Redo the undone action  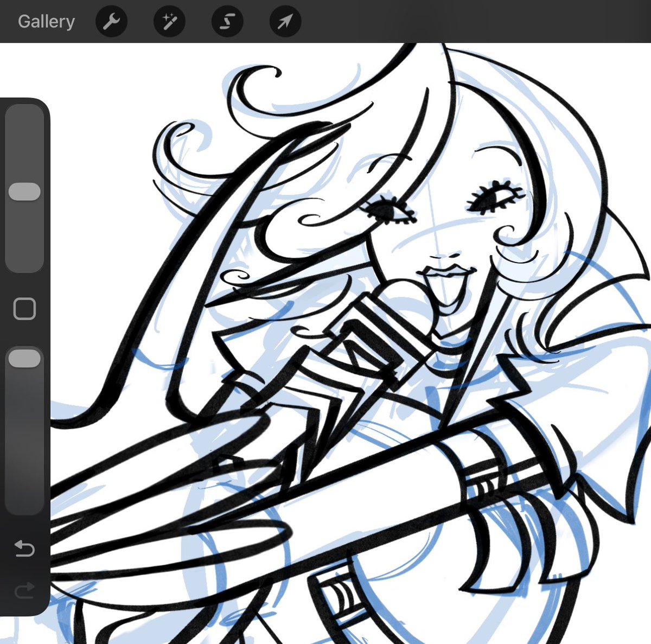(24, 590)
